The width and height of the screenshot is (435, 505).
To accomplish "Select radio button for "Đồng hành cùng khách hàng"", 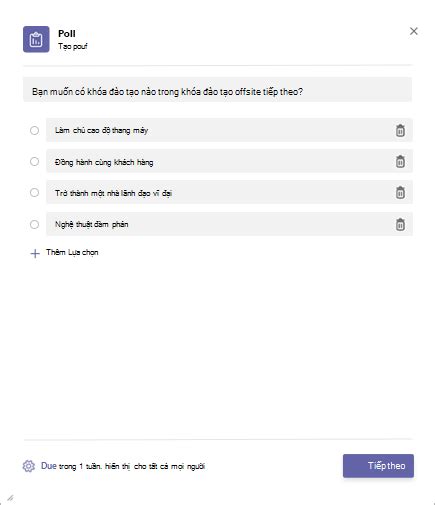I will coord(34,162).
